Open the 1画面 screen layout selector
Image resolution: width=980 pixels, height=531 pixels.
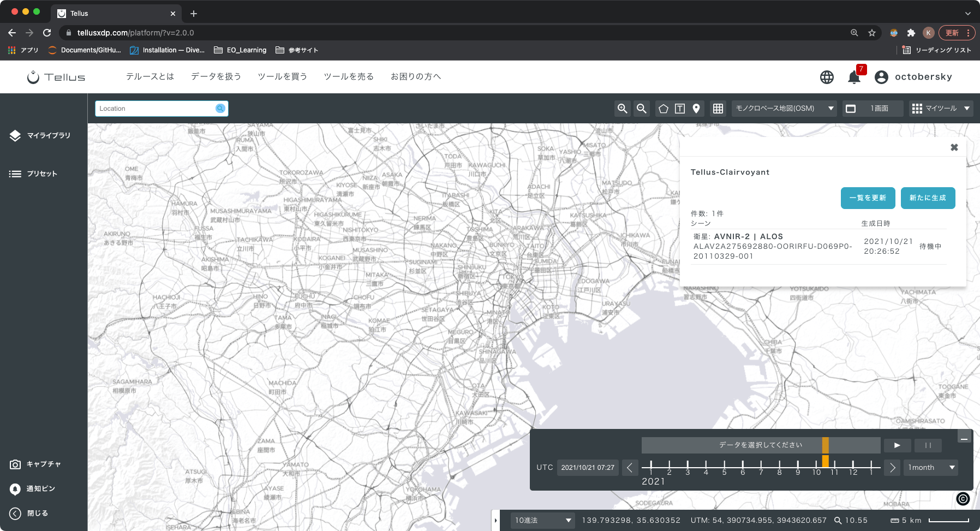tap(873, 109)
